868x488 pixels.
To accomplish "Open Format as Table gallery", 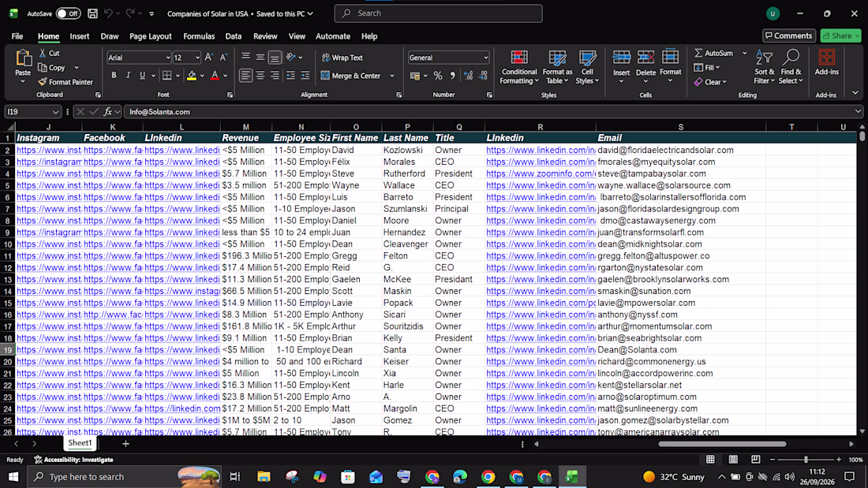I will pos(557,68).
